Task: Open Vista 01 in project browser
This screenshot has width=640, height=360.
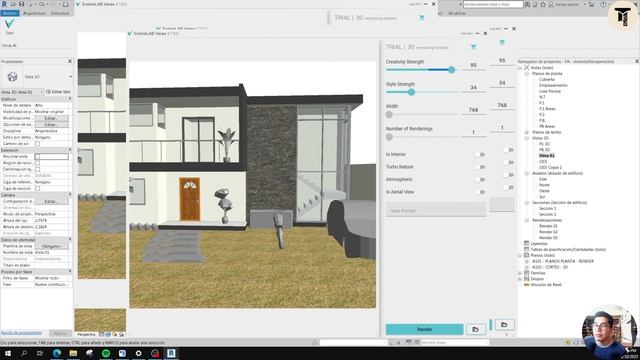Action: tap(547, 156)
